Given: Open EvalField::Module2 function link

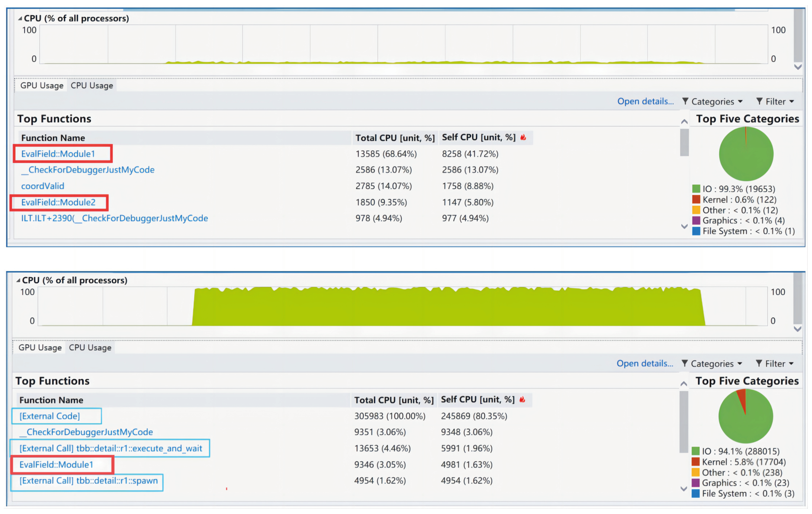Looking at the screenshot, I should coord(58,202).
